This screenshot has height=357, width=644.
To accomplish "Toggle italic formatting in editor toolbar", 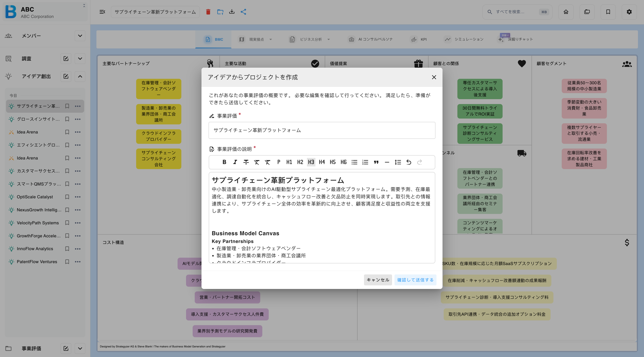I will tap(235, 162).
